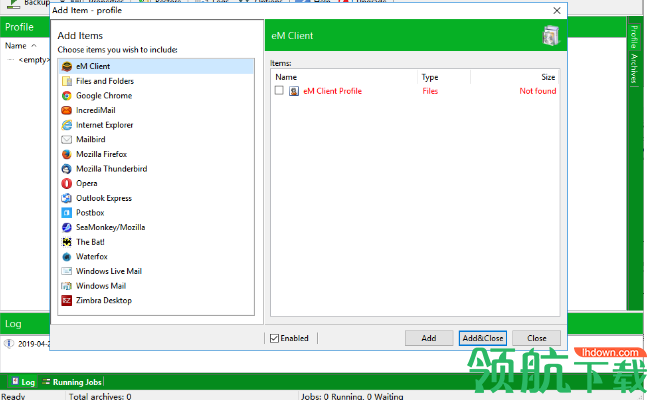Viewport: 647px width, 400px height.
Task: Click the info icon in the Log row
Action: (x=9, y=343)
